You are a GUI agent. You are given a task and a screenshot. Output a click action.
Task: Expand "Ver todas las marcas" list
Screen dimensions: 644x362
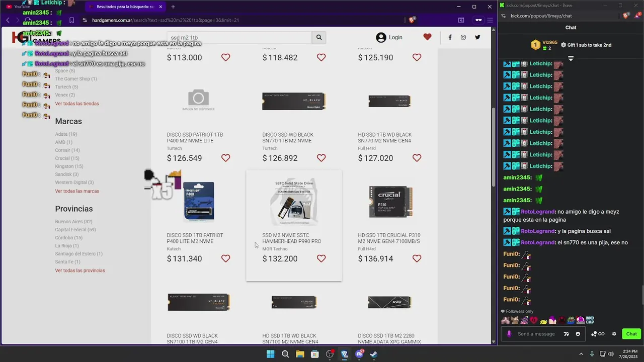click(x=77, y=191)
